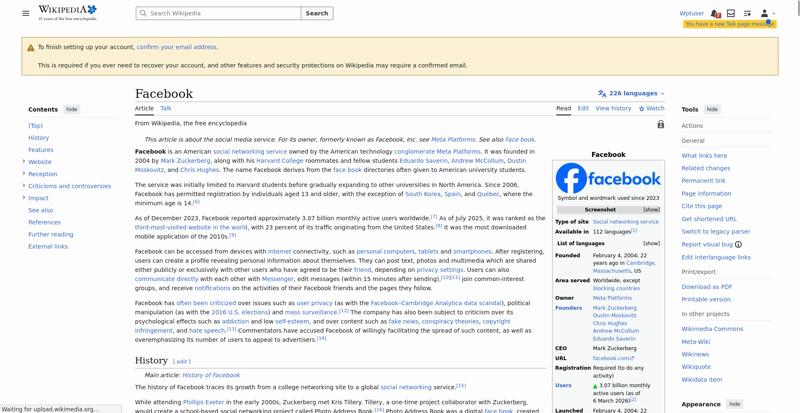Open the watchlist icon in header
This screenshot has width=800, height=413.
click(x=747, y=13)
